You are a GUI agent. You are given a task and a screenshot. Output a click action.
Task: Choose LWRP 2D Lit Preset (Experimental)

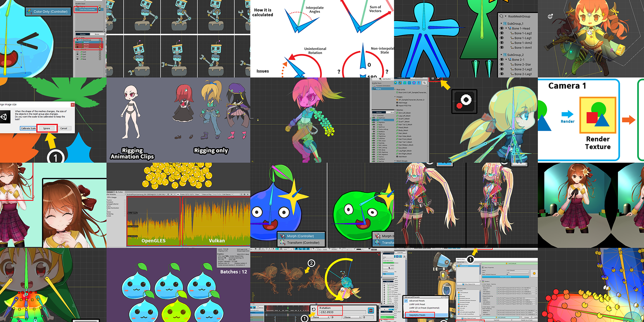click(x=424, y=308)
